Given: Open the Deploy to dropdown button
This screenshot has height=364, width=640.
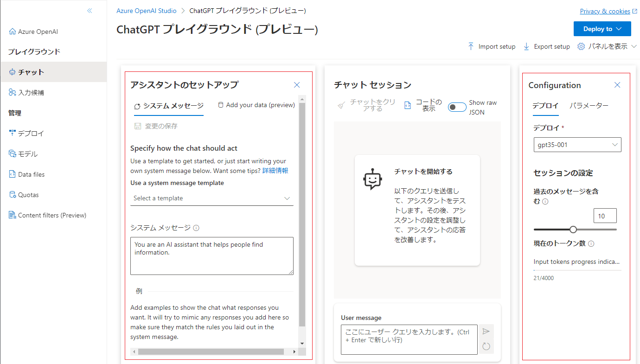Looking at the screenshot, I should click(602, 29).
